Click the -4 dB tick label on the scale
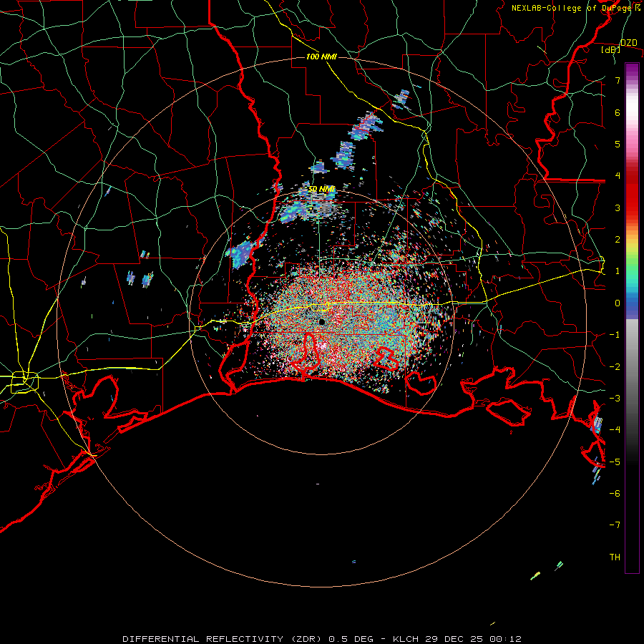The height and width of the screenshot is (644, 644). 615,430
